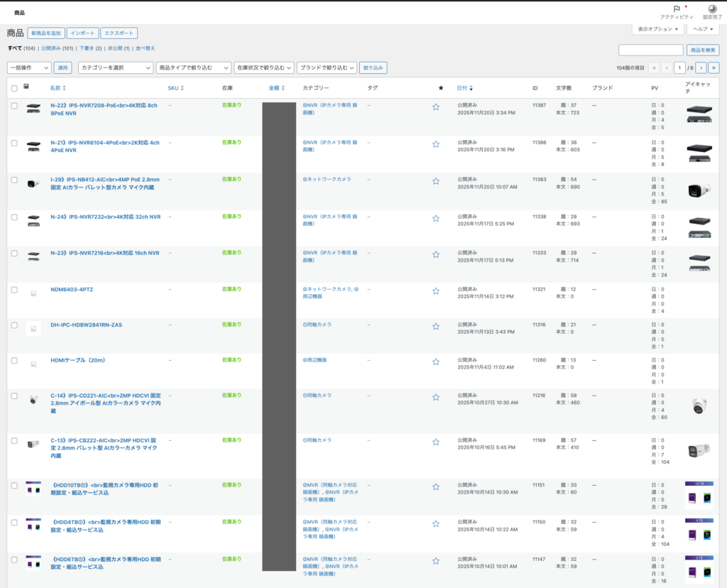This screenshot has width=727, height=588.
Task: Go to the next page arrow
Action: pos(701,67)
